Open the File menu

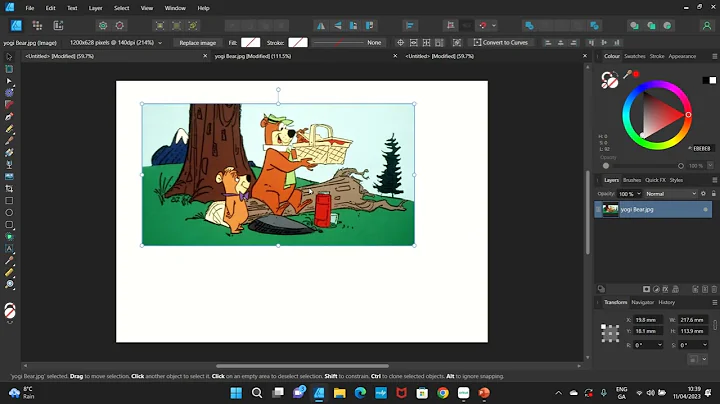29,8
